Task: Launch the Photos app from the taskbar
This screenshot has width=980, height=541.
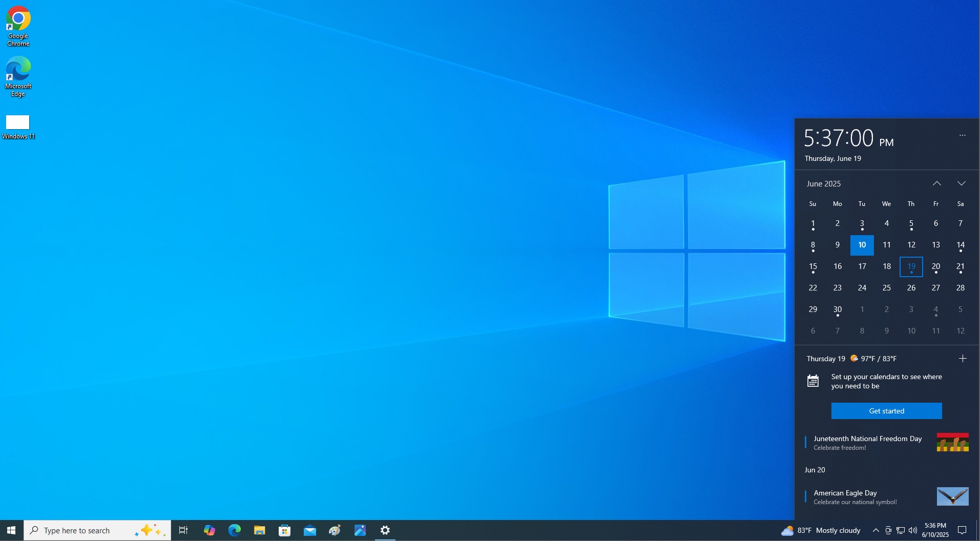Action: point(360,530)
